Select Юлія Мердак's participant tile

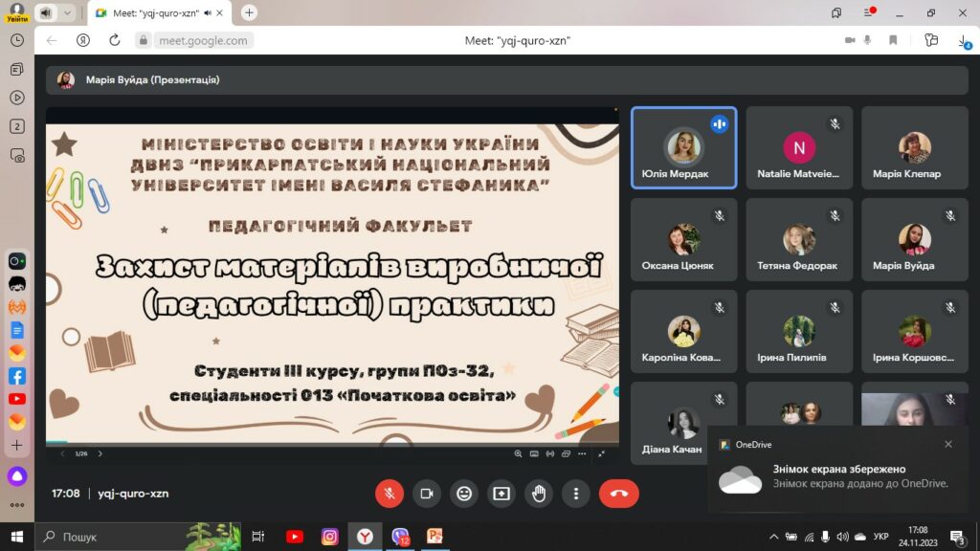click(x=683, y=147)
